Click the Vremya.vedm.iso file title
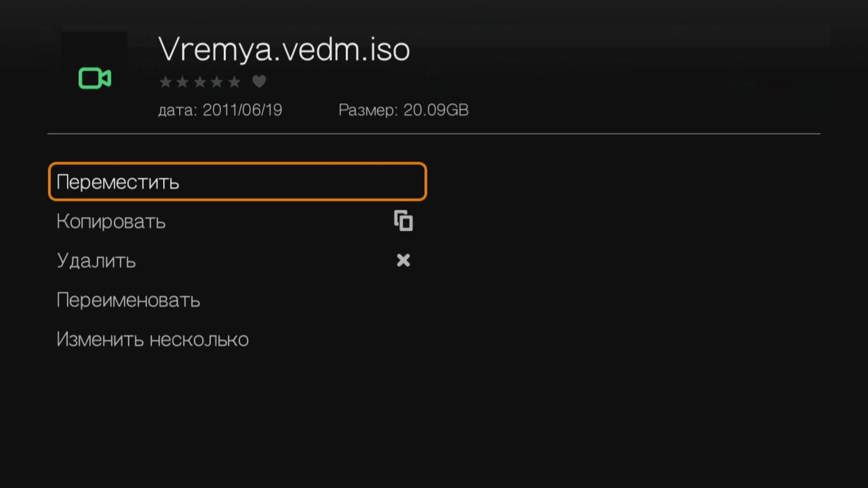868x488 pixels. (284, 49)
